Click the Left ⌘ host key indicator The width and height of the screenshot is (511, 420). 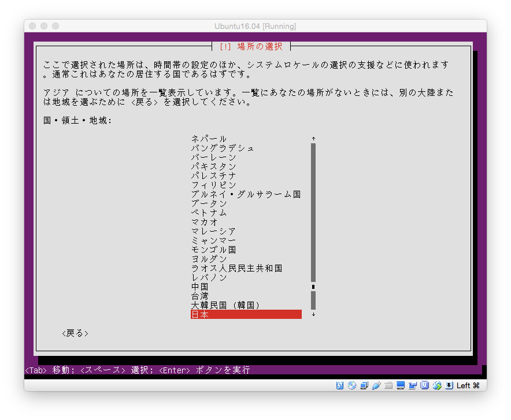(x=469, y=385)
